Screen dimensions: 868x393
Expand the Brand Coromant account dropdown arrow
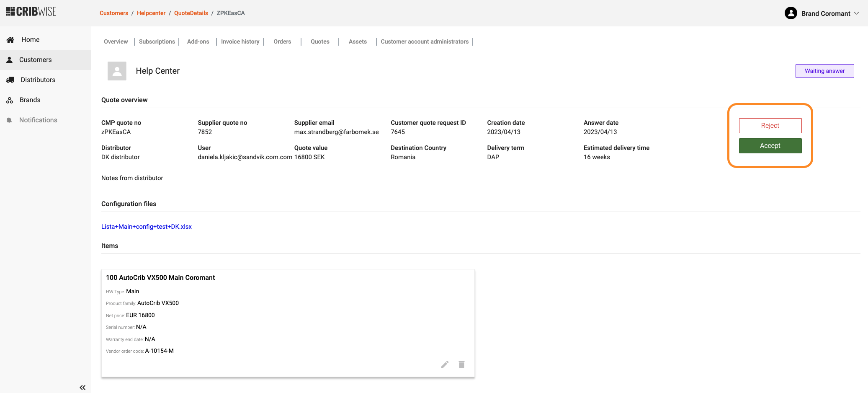pos(857,13)
